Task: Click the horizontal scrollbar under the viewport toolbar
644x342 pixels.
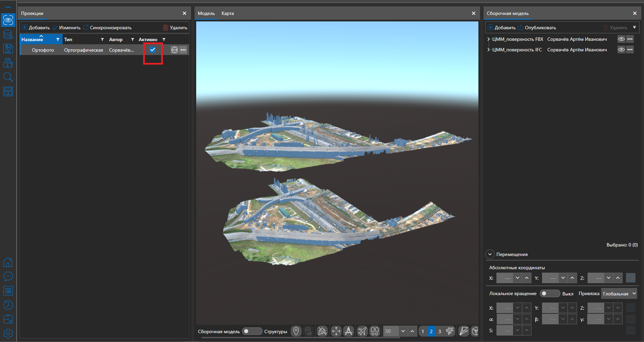Action: pyautogui.click(x=301, y=338)
